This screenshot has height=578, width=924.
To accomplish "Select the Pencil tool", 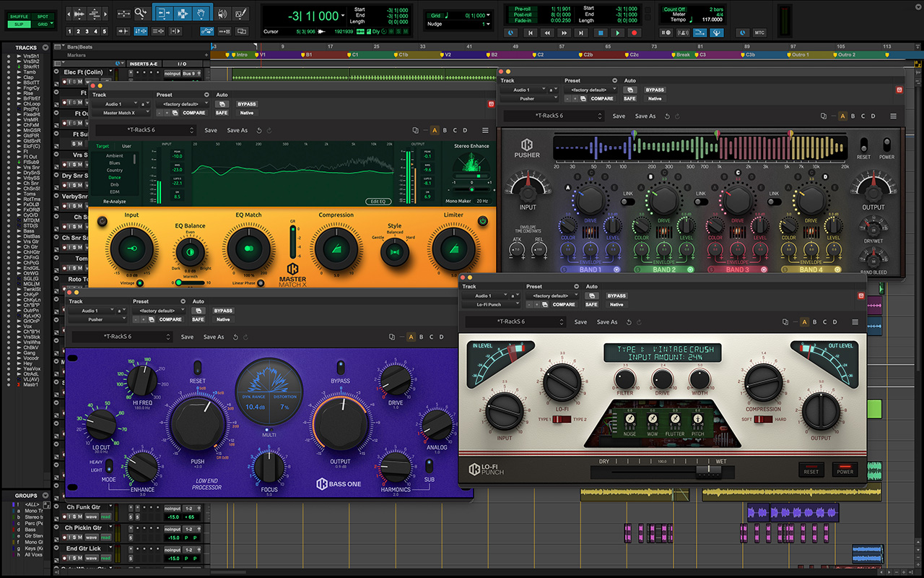I will [241, 14].
